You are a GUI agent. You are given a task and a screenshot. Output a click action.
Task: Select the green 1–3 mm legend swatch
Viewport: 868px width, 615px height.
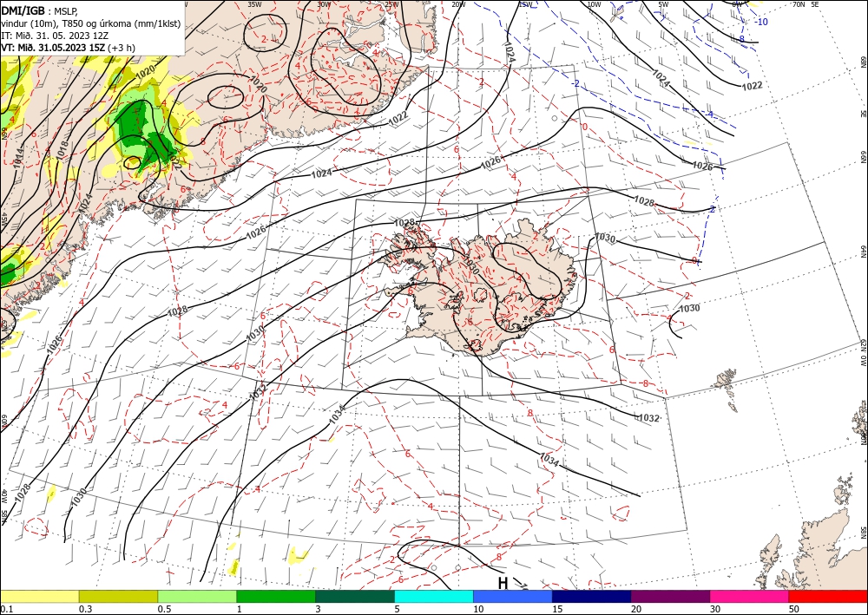tap(276, 596)
